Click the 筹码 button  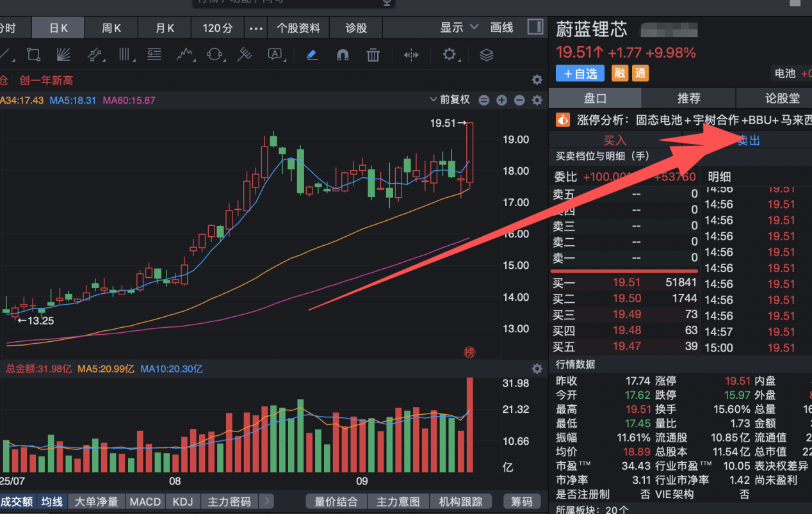coord(521,501)
